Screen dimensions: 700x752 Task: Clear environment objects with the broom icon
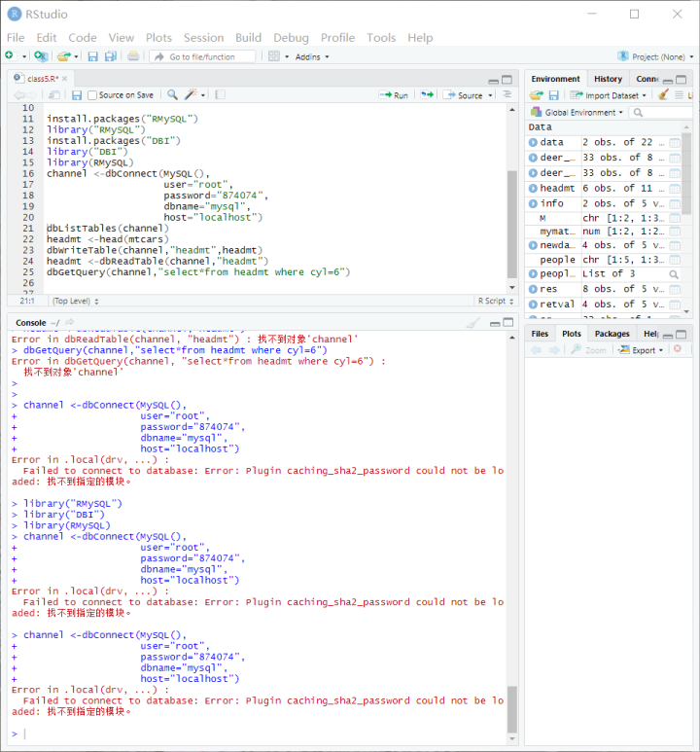(x=663, y=95)
